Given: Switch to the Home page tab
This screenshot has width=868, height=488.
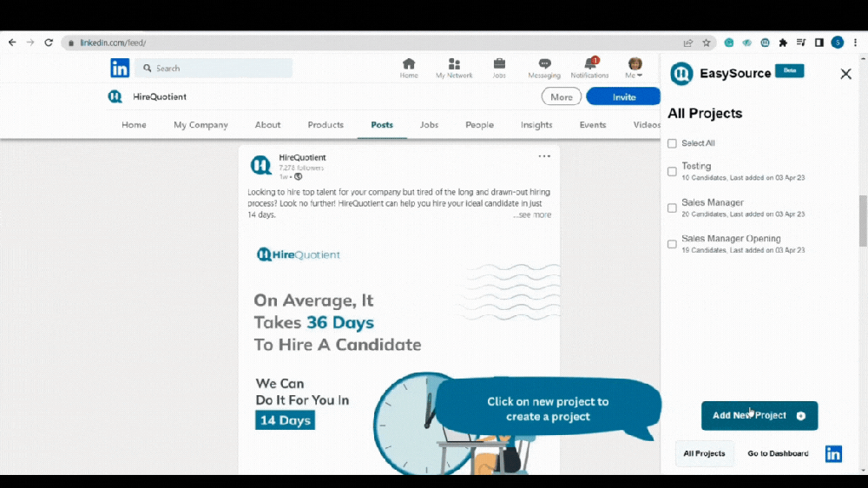Looking at the screenshot, I should click(x=134, y=125).
